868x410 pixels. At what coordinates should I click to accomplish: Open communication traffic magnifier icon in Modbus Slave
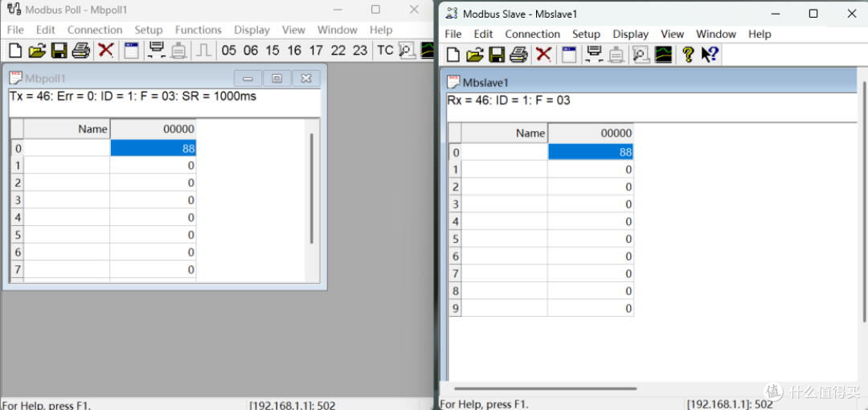(641, 55)
